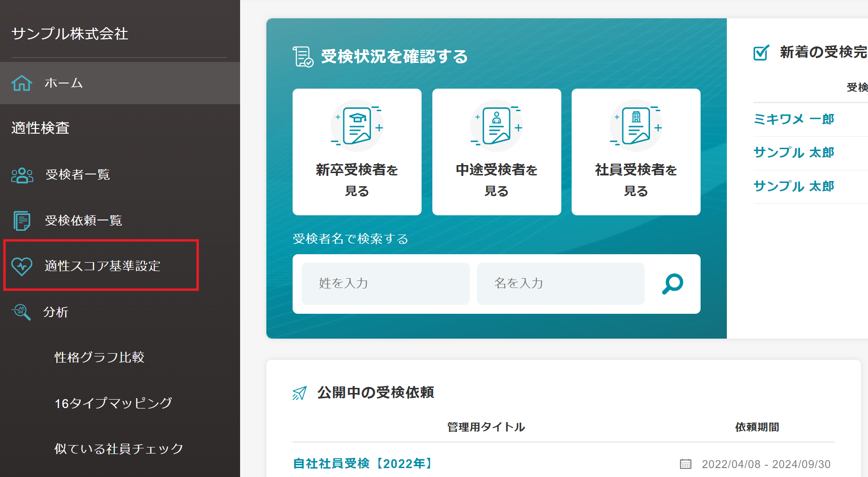Click the ミキワメ 一郎 examinee link
This screenshot has height=477, width=868.
(x=793, y=119)
